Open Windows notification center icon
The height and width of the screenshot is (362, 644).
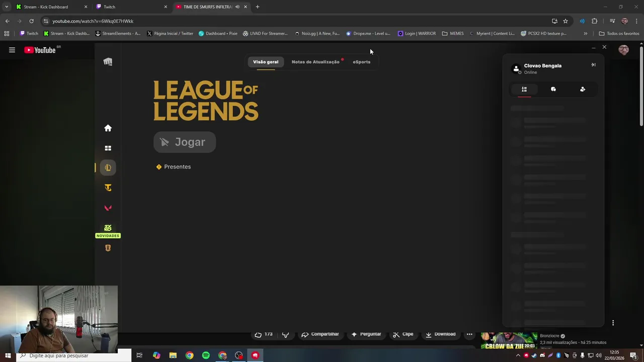coord(633,355)
